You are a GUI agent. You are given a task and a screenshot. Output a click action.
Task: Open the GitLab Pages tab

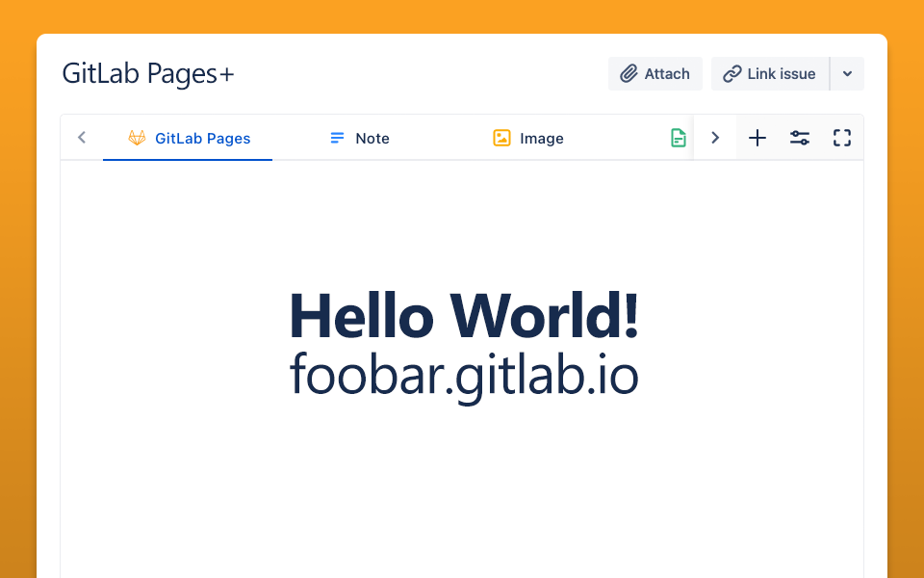188,138
